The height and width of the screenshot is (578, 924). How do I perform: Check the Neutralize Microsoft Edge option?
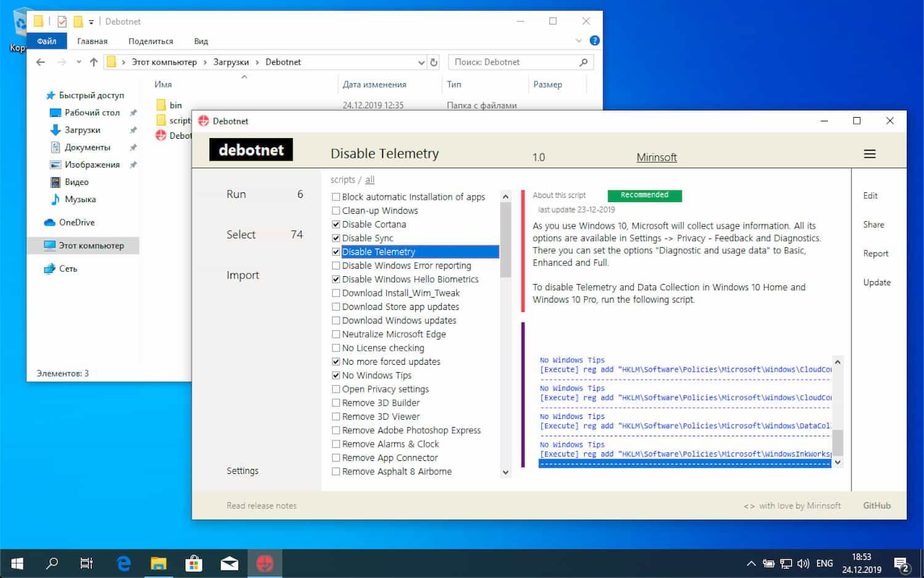click(336, 334)
